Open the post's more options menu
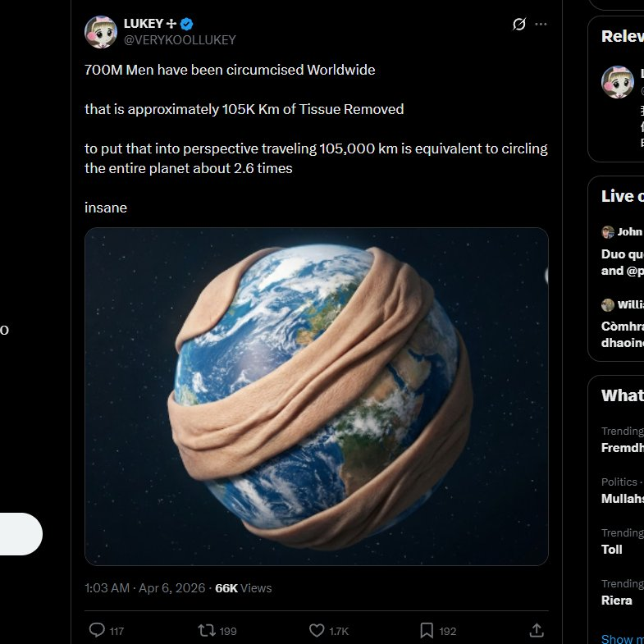The image size is (644, 644). [x=541, y=25]
